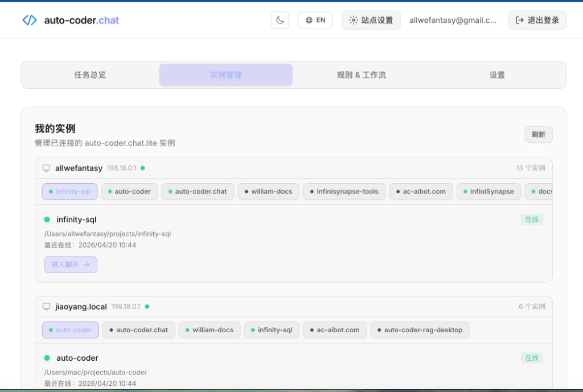
Task: Select the auto-coder.chat chip under allwefantasy
Action: pos(198,191)
